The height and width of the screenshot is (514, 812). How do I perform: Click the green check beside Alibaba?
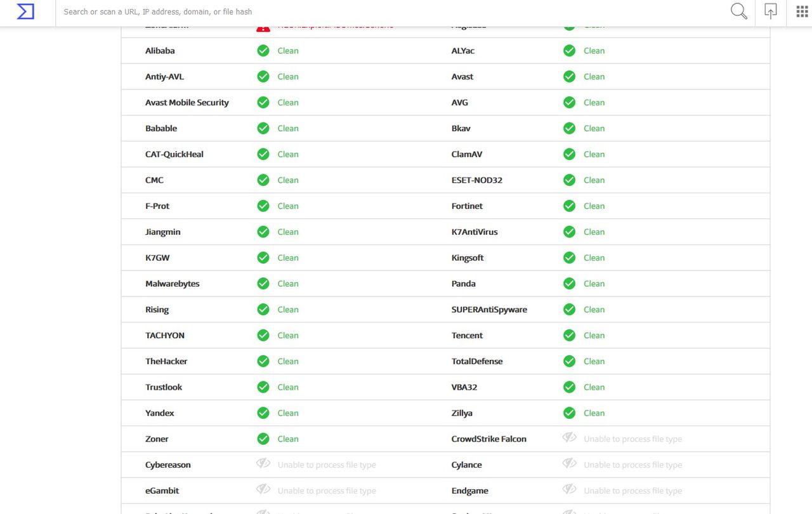click(263, 51)
